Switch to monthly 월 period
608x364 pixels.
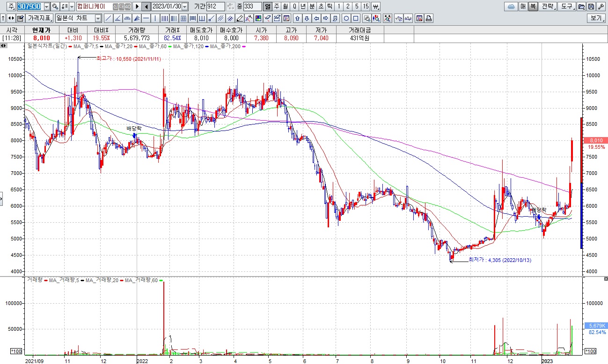tap(285, 7)
